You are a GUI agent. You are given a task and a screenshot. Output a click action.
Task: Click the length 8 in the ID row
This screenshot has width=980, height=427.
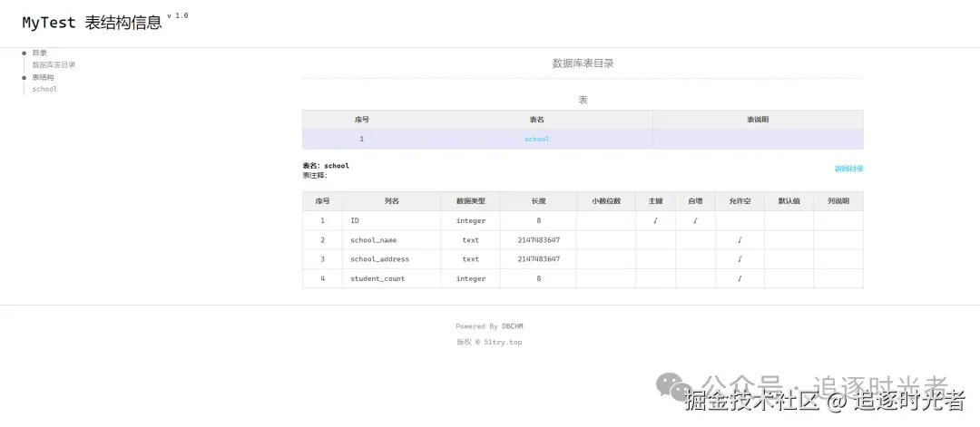pyautogui.click(x=539, y=221)
